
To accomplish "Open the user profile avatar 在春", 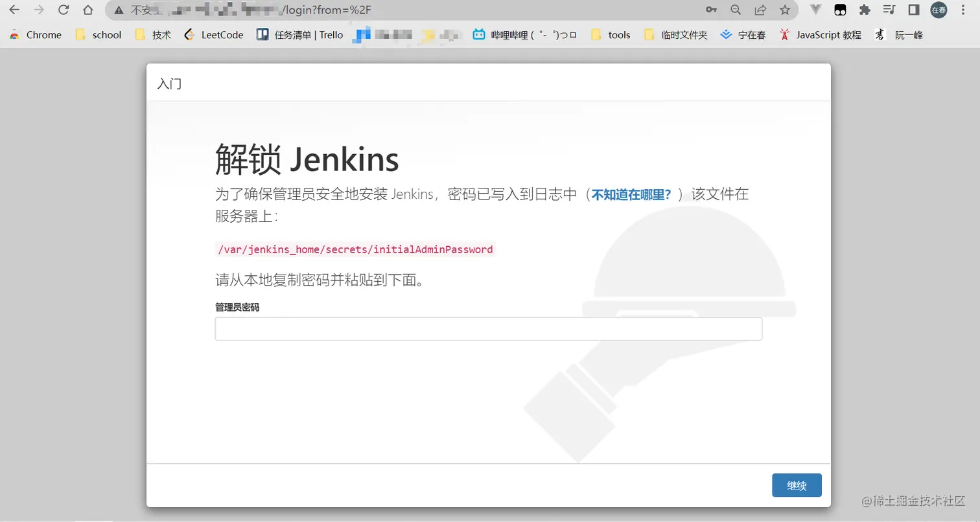I will tap(939, 10).
